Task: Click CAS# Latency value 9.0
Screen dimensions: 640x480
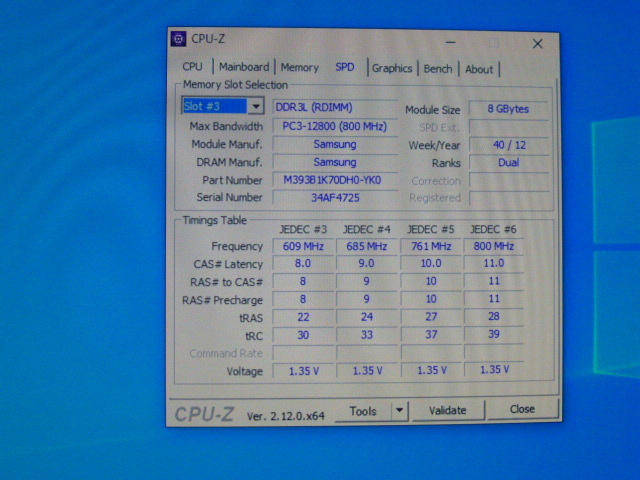Action: point(367,263)
